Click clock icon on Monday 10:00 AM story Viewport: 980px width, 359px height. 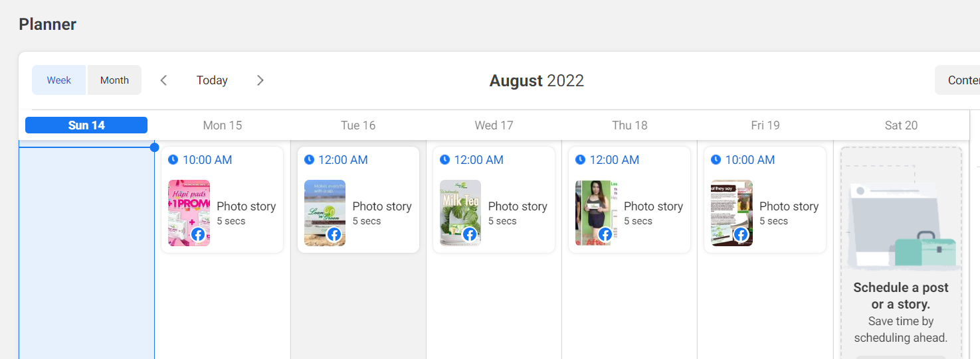[173, 160]
